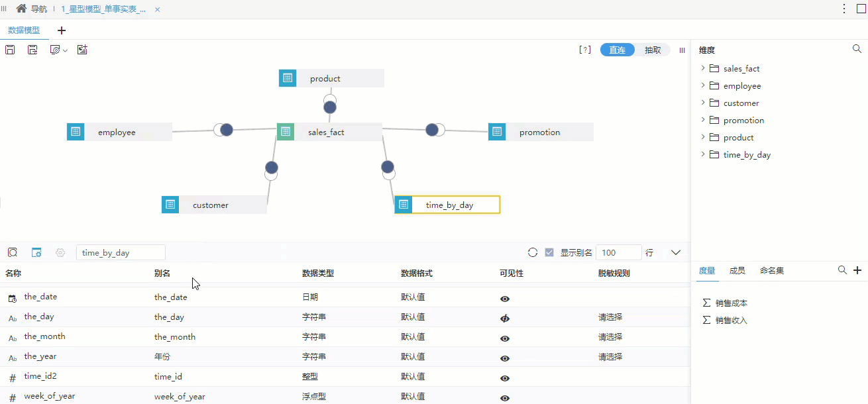
Task: Switch to 抽取 mode
Action: (x=653, y=50)
